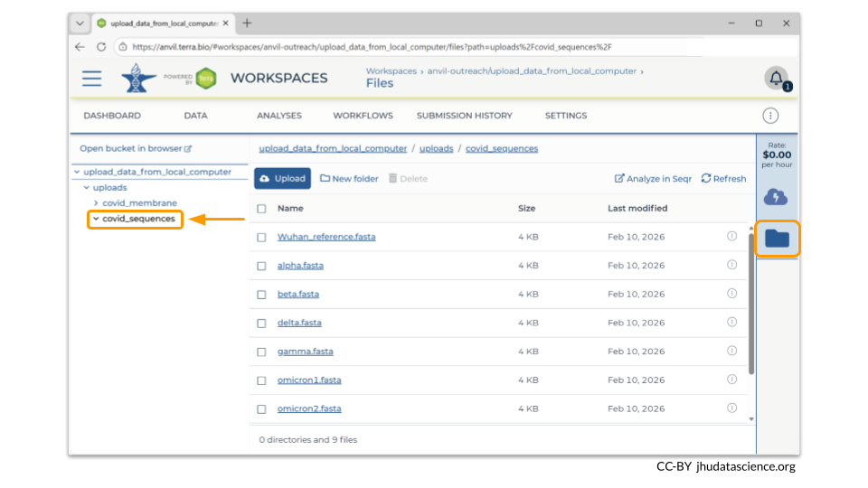Check the omicron2.fasta checkbox
868x488 pixels.
click(261, 409)
